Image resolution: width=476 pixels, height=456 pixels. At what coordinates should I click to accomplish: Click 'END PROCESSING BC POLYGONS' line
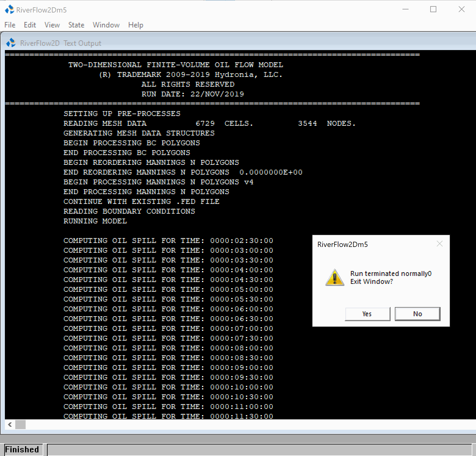pos(127,153)
